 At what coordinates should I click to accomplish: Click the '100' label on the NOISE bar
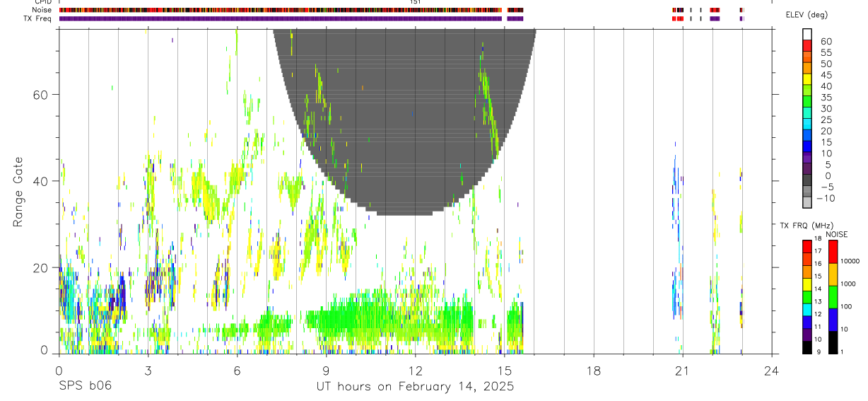point(846,306)
